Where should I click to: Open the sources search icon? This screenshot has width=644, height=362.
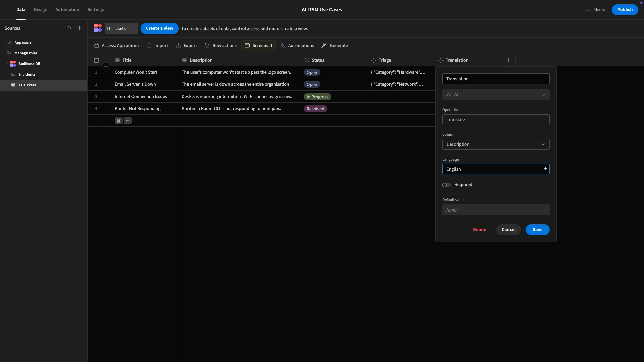point(69,28)
